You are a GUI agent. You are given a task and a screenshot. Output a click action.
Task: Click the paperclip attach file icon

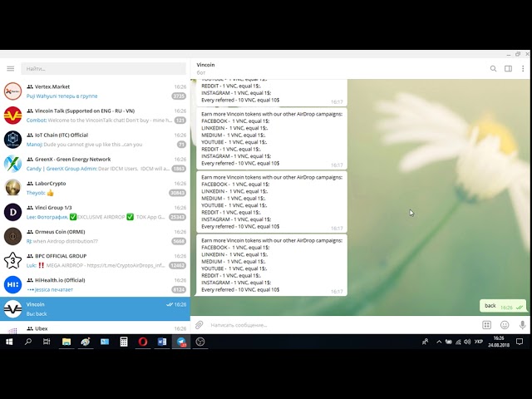[x=199, y=325]
